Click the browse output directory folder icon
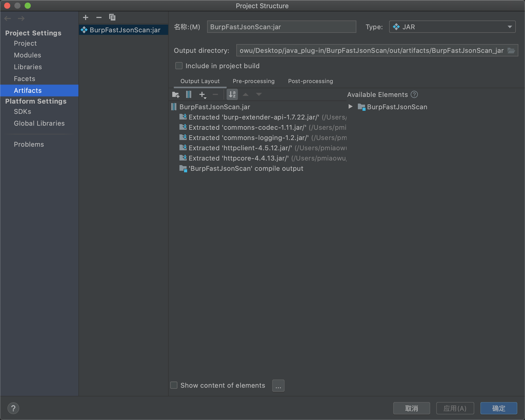 [x=511, y=51]
